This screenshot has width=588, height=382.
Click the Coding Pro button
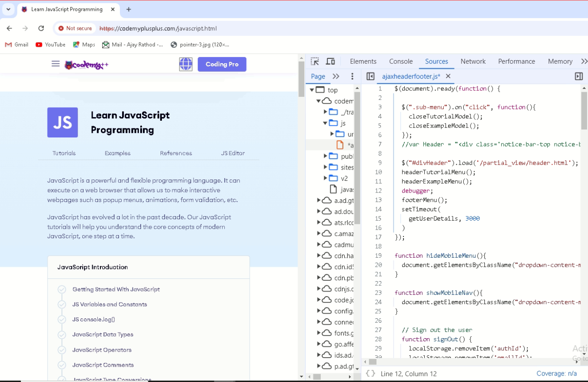222,64
